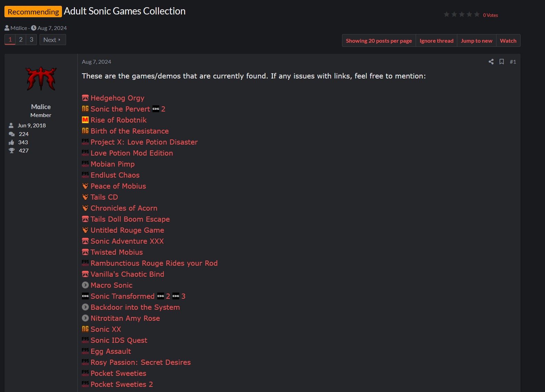545x392 pixels.
Task: Open Showing 20 posts per page menu
Action: 379,41
